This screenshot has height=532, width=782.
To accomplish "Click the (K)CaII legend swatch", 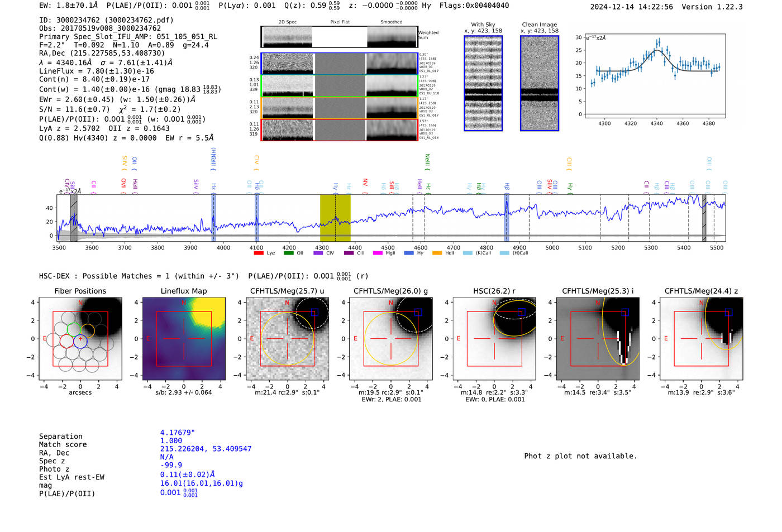I will [x=468, y=253].
